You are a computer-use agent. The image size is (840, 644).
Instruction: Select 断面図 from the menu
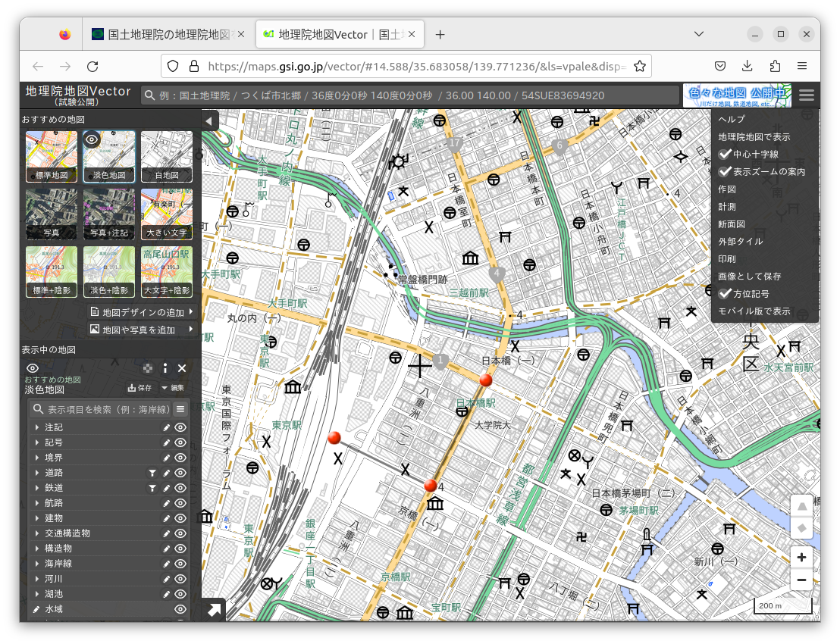732,224
